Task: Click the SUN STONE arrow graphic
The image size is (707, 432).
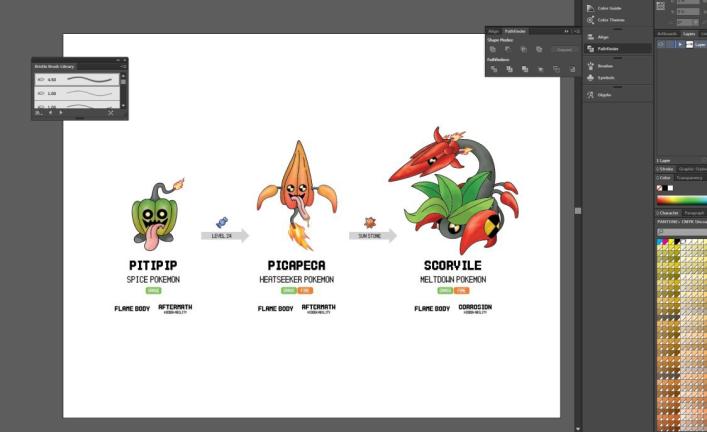Action: 372,235
